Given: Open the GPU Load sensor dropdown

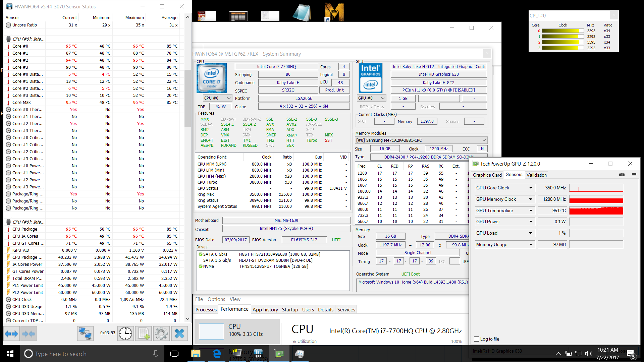Looking at the screenshot, I should [531, 233].
